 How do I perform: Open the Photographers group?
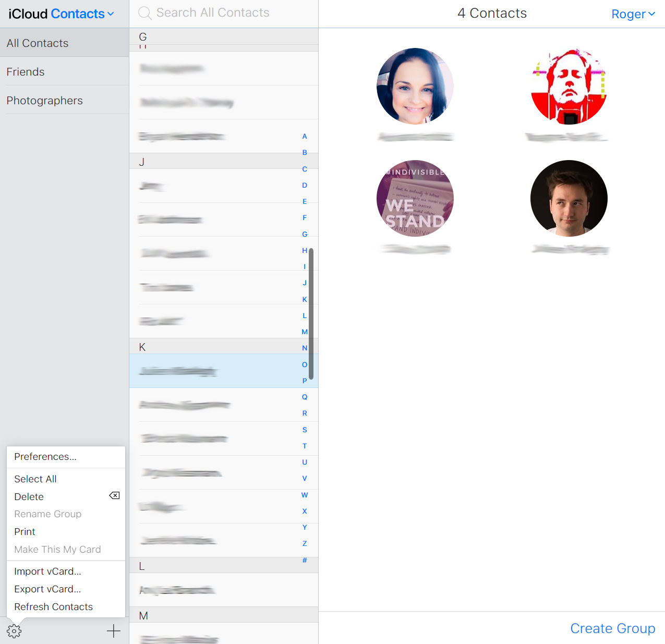click(44, 100)
